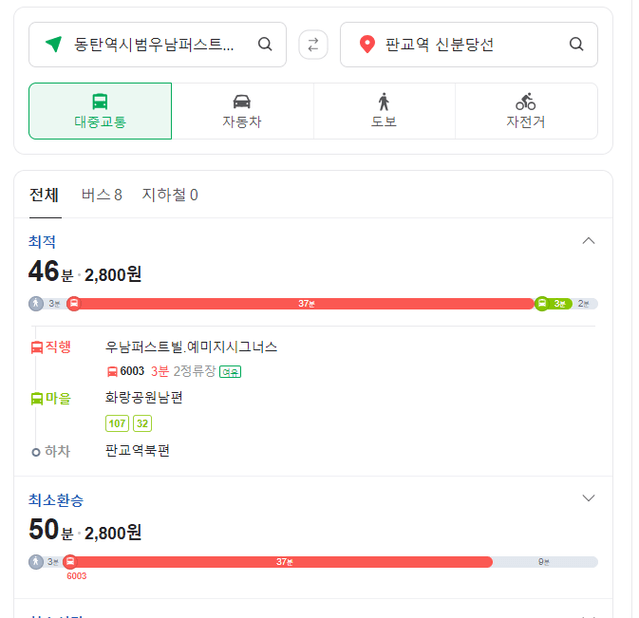Click the 우남퍼스트빌.예미지시그니스 stop name
This screenshot has width=639, height=618.
191,347
